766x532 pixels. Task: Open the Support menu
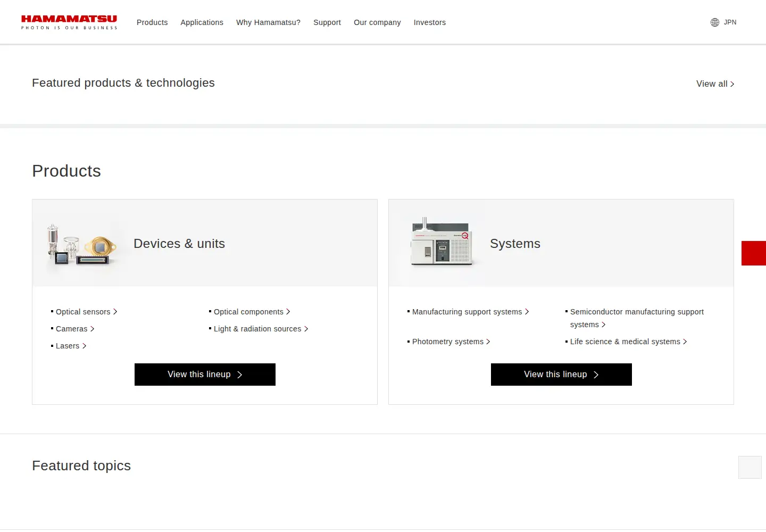[x=327, y=22]
